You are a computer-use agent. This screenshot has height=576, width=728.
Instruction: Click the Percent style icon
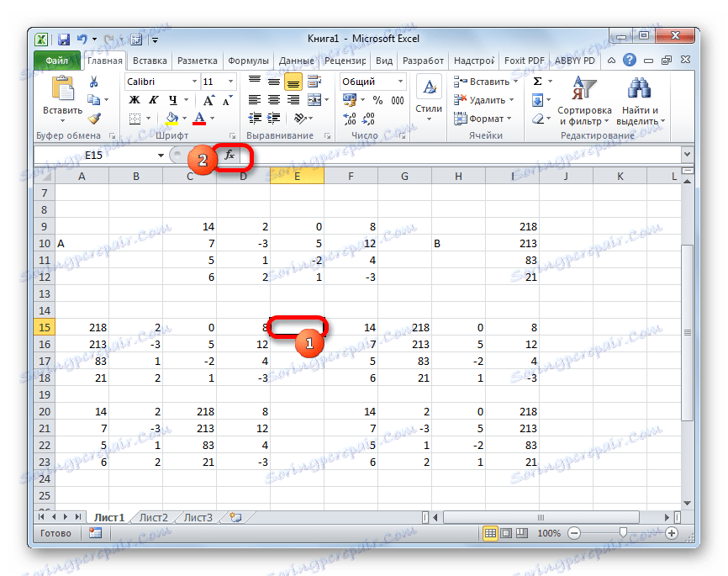[x=378, y=100]
